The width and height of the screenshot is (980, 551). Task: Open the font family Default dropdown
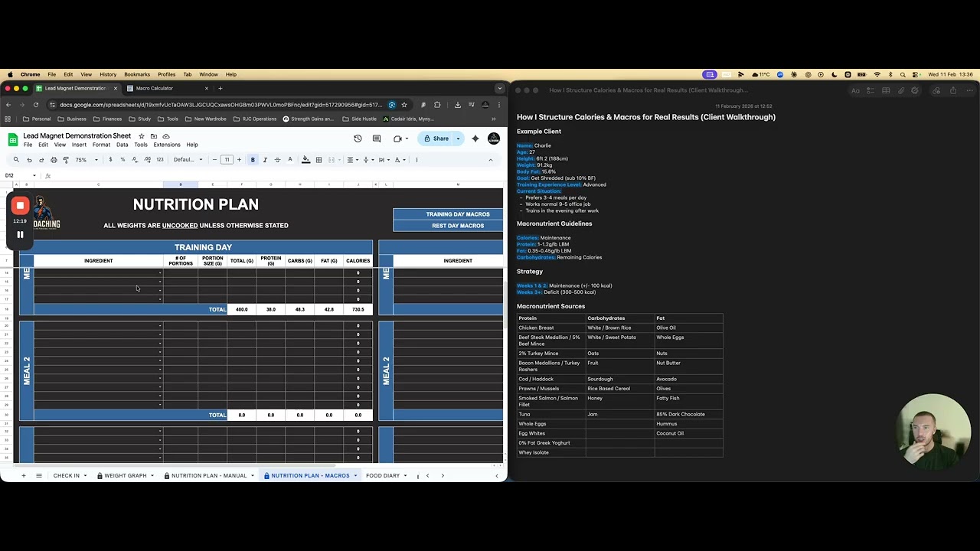tap(188, 160)
